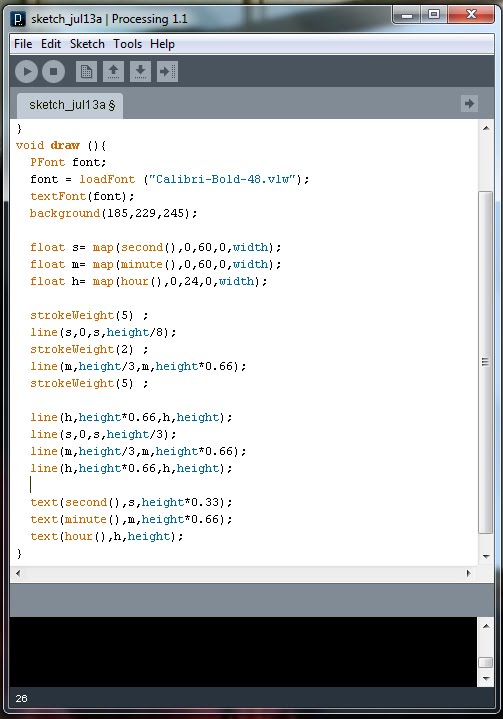The image size is (503, 719).
Task: Open the Edit menu
Action: tap(51, 44)
